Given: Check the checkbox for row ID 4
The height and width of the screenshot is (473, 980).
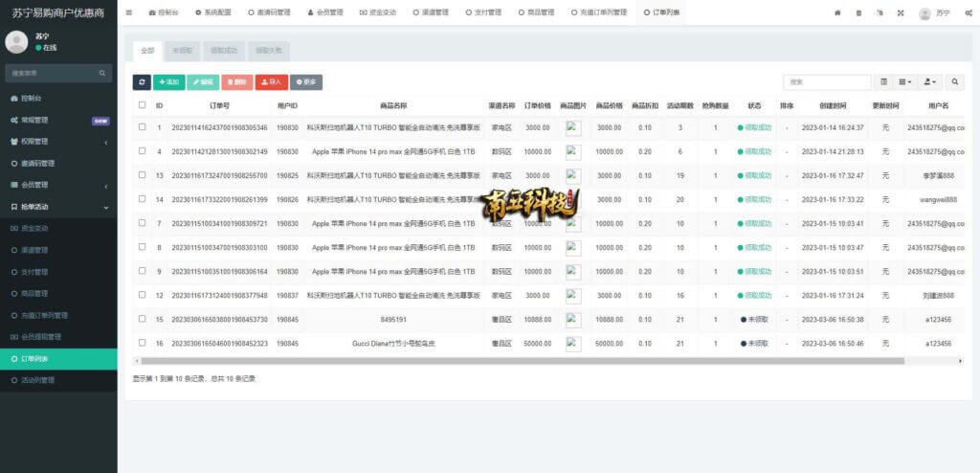Looking at the screenshot, I should (142, 150).
